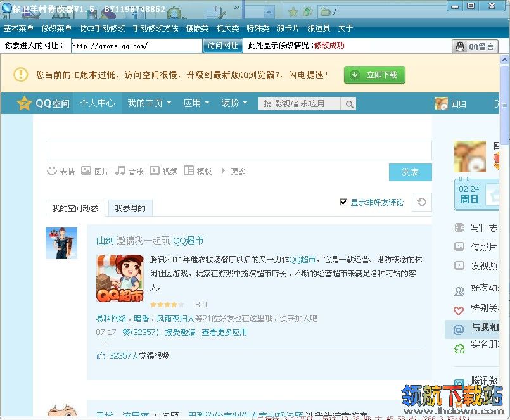Choose a template via 模板 icon
The height and width of the screenshot is (420, 510).
(189, 170)
